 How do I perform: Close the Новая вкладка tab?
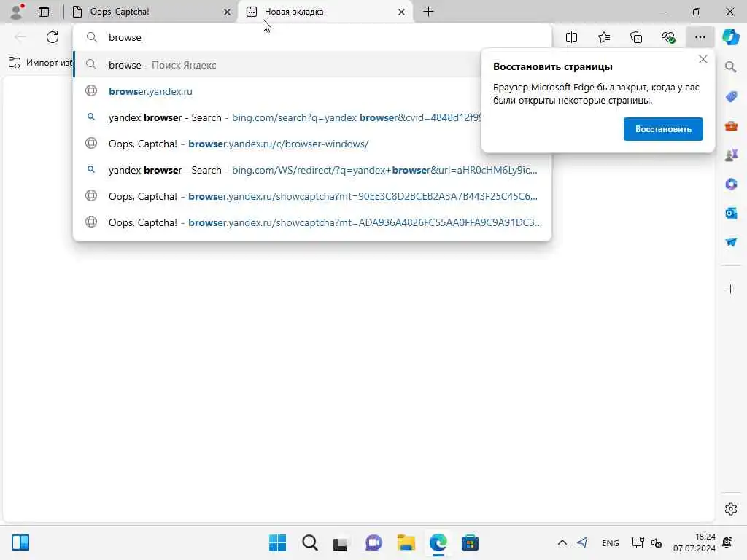pos(402,12)
